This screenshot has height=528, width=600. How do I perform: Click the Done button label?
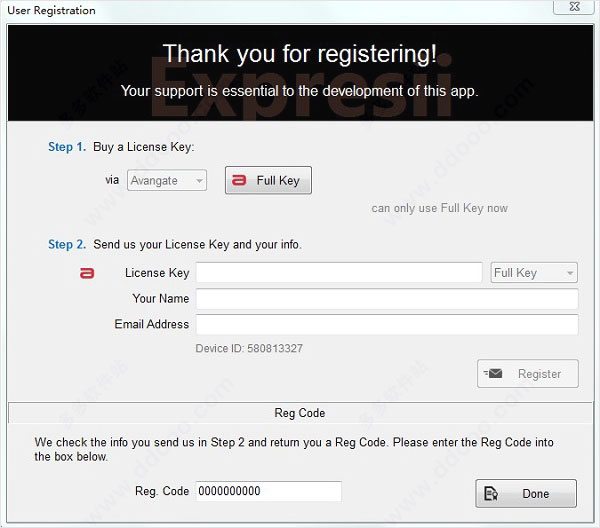coord(536,494)
